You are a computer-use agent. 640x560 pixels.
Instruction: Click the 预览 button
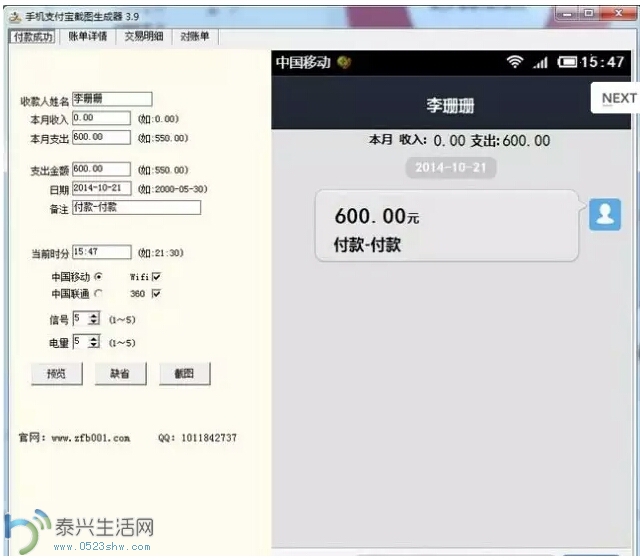pos(57,374)
